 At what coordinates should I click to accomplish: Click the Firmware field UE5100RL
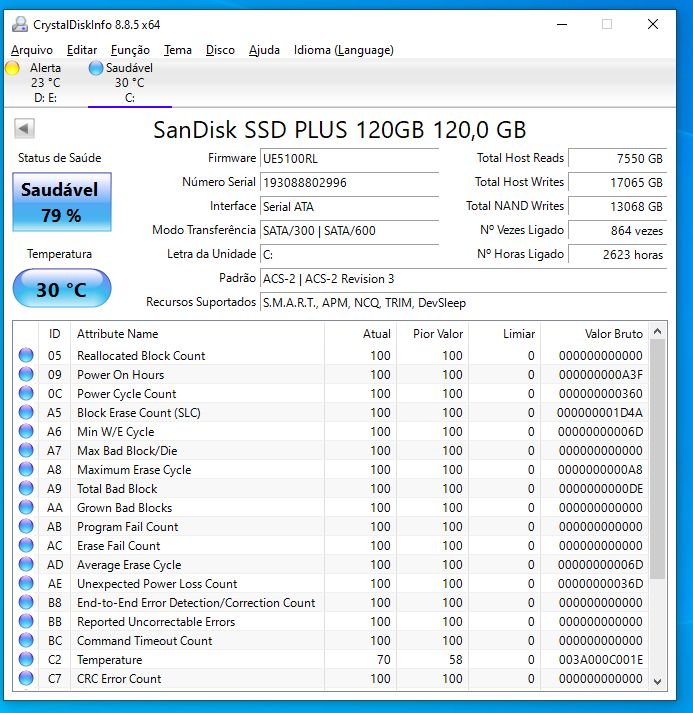[349, 159]
